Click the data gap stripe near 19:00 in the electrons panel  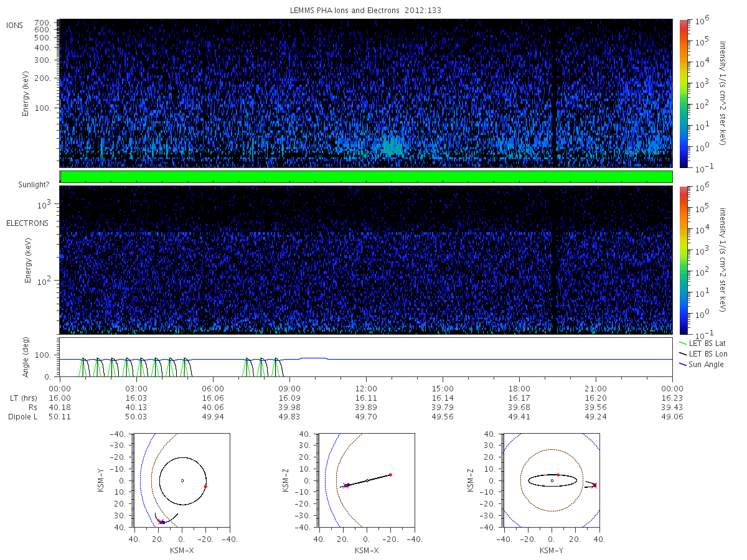553,259
